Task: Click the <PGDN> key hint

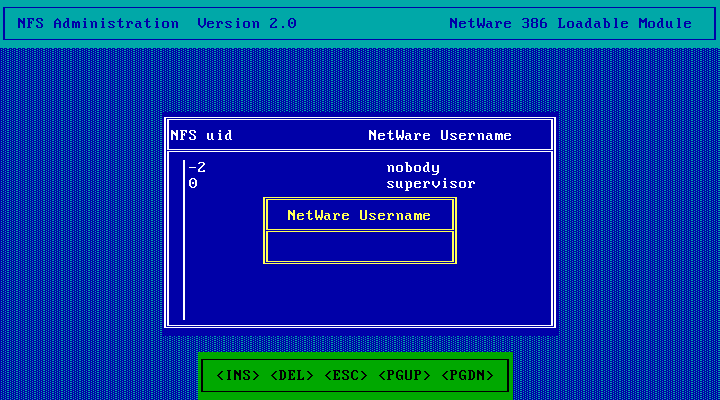Action: pyautogui.click(x=467, y=375)
